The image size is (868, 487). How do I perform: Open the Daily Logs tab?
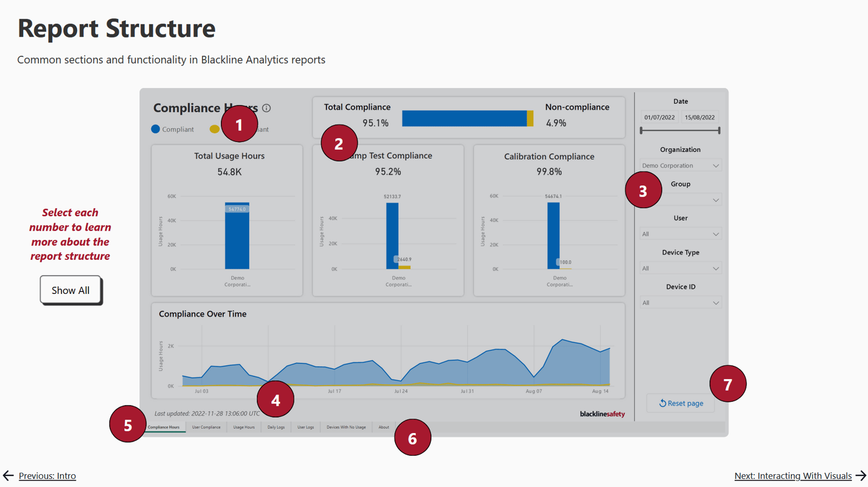275,426
